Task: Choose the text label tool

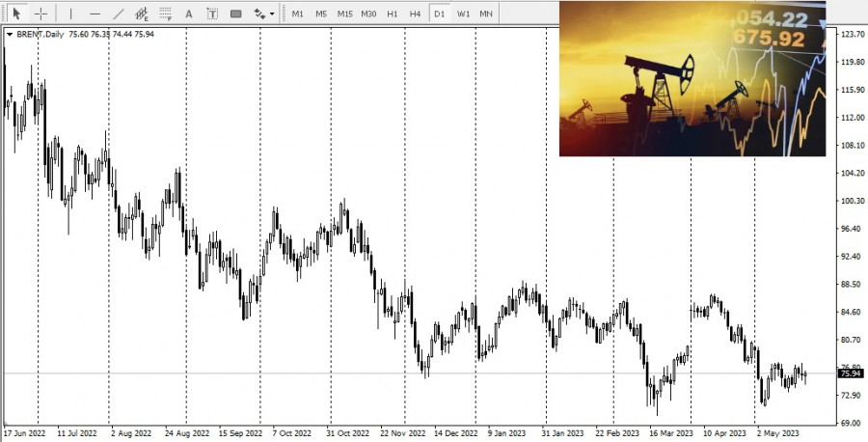Action: click(212, 14)
